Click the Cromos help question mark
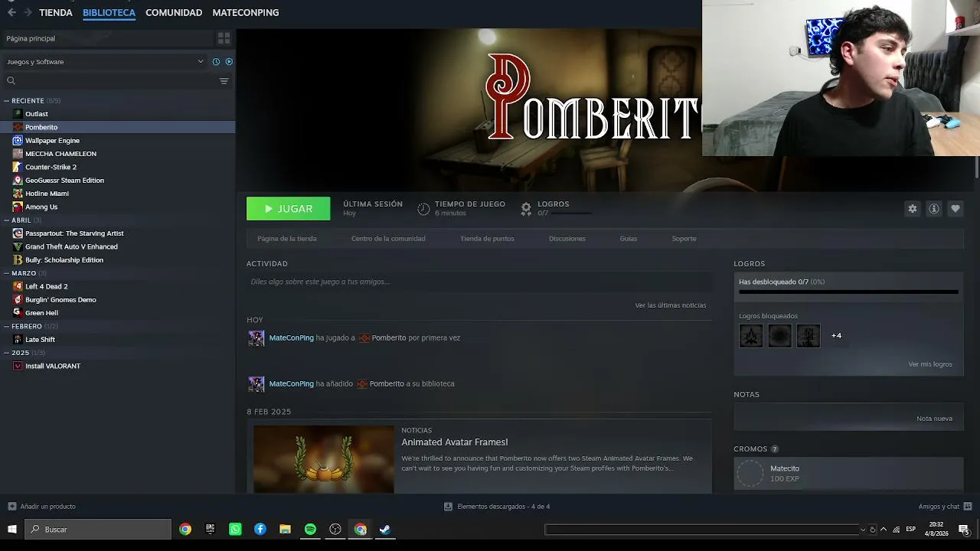This screenshot has height=551, width=980. [775, 449]
